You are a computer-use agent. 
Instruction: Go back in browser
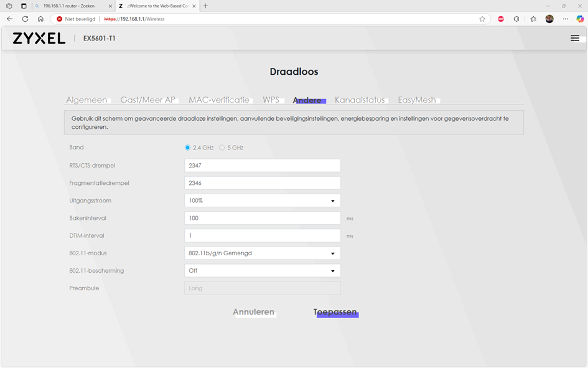tap(10, 19)
